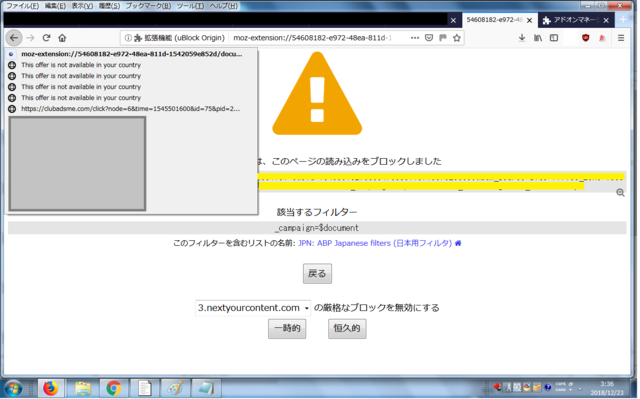The width and height of the screenshot is (640, 399).
Task: Click the address bar URL field
Action: pos(314,38)
